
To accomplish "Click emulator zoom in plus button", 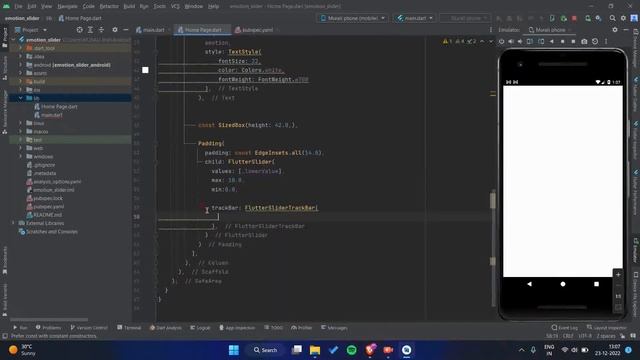I will click(618, 275).
